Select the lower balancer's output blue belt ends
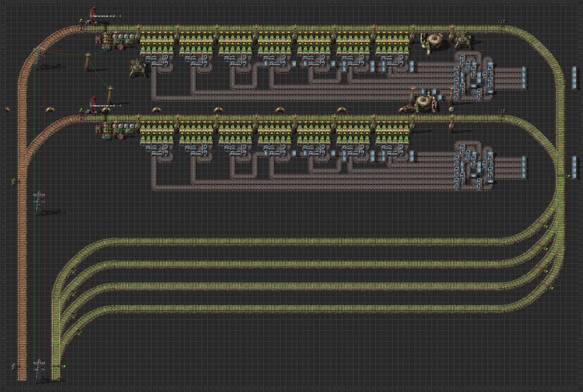Image resolution: width=583 pixels, height=392 pixels. [524, 168]
